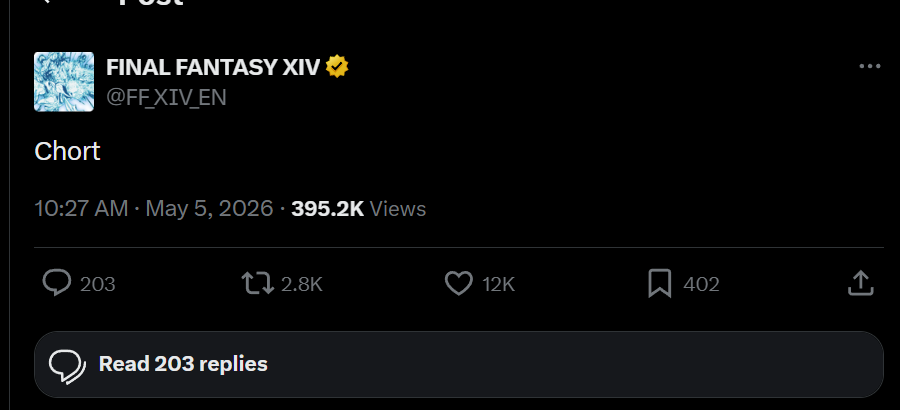Like the post with the heart icon
The height and width of the screenshot is (410, 900).
coord(459,284)
